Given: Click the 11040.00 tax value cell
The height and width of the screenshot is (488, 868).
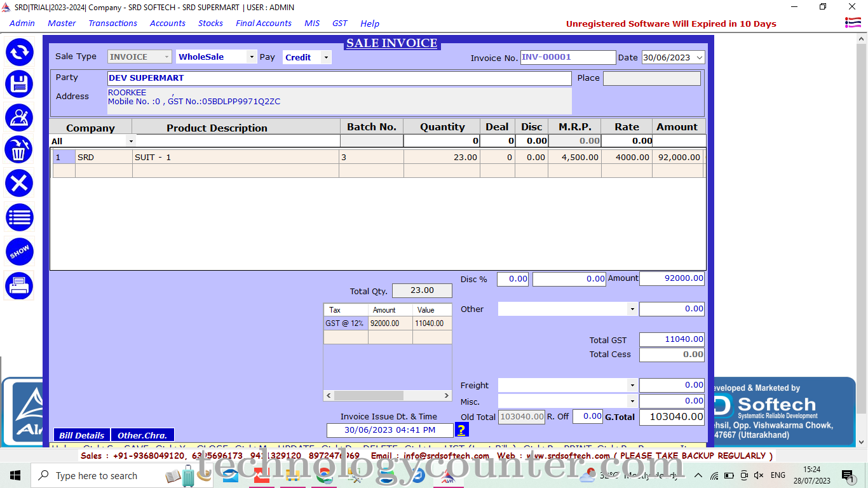Looking at the screenshot, I should [x=432, y=323].
